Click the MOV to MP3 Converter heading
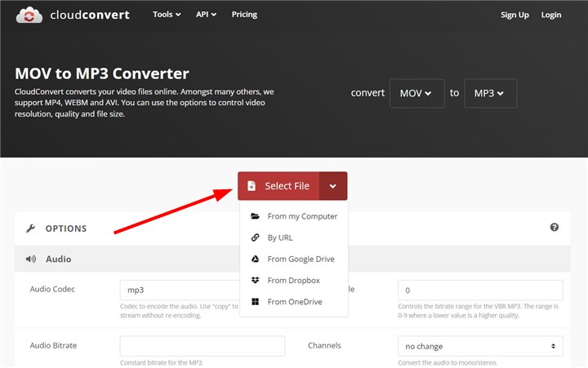This screenshot has width=588, height=368. tap(102, 73)
